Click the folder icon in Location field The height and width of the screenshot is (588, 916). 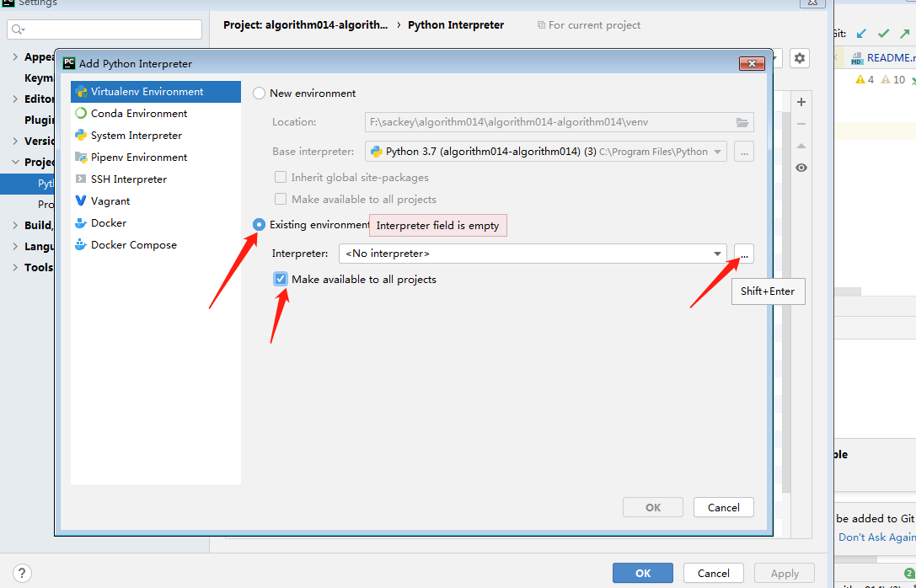[x=742, y=122]
